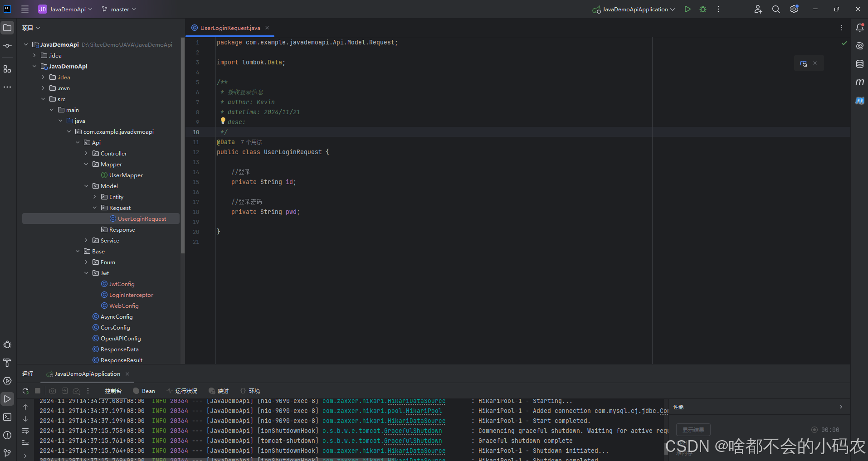Open the Database tool window
Viewport: 868px width, 461px height.
(859, 64)
